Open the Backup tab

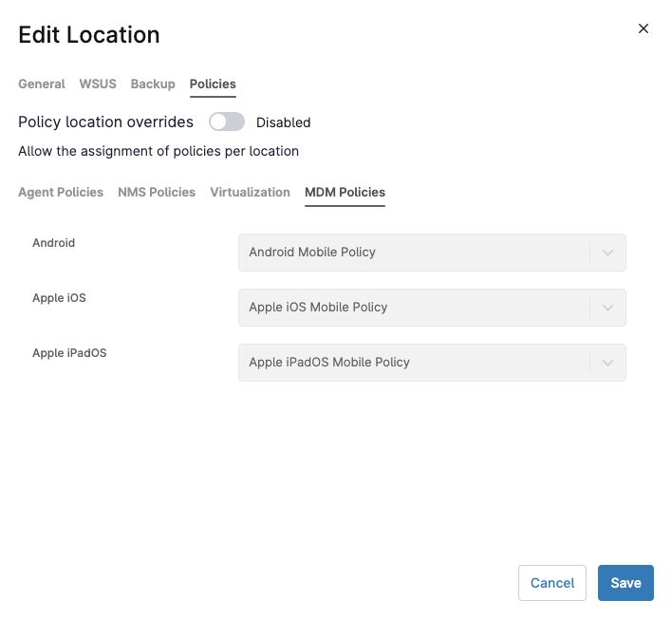click(x=153, y=84)
